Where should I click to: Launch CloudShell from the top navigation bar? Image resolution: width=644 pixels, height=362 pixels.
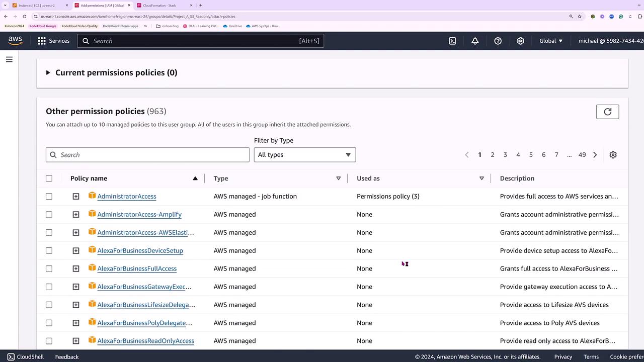point(452,41)
